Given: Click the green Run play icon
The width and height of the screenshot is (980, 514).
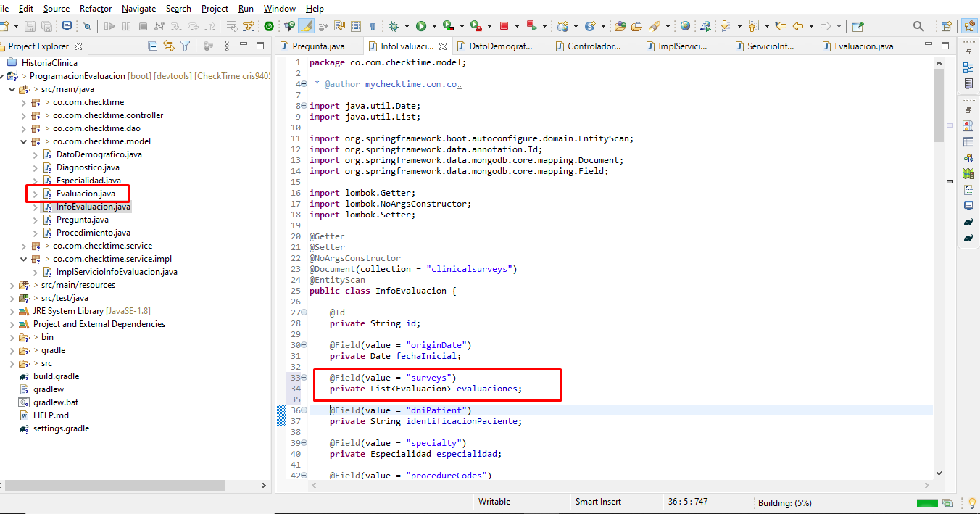Looking at the screenshot, I should click(x=421, y=26).
